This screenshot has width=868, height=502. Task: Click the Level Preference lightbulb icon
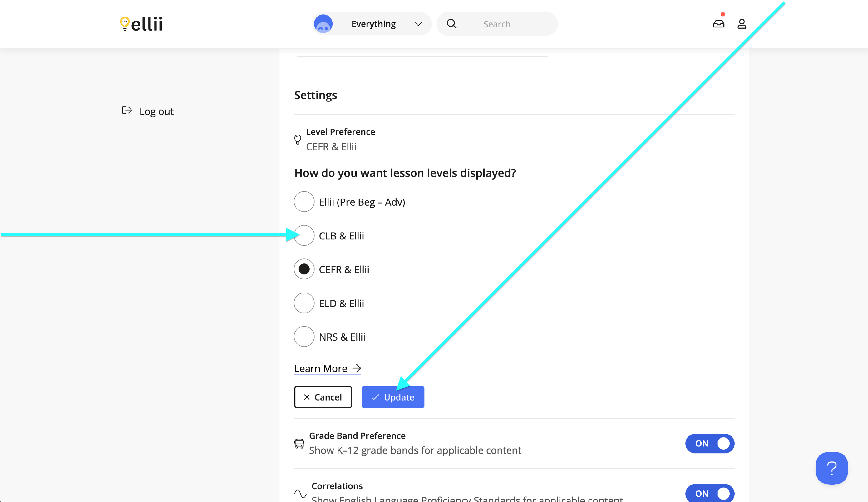coord(298,139)
